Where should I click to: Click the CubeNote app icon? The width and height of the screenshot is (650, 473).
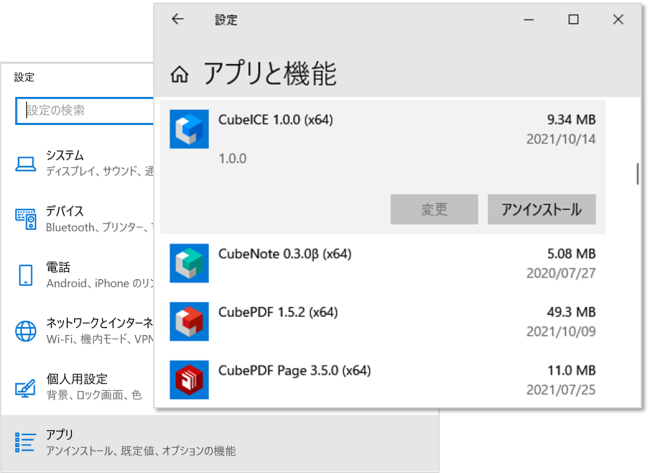tap(189, 263)
